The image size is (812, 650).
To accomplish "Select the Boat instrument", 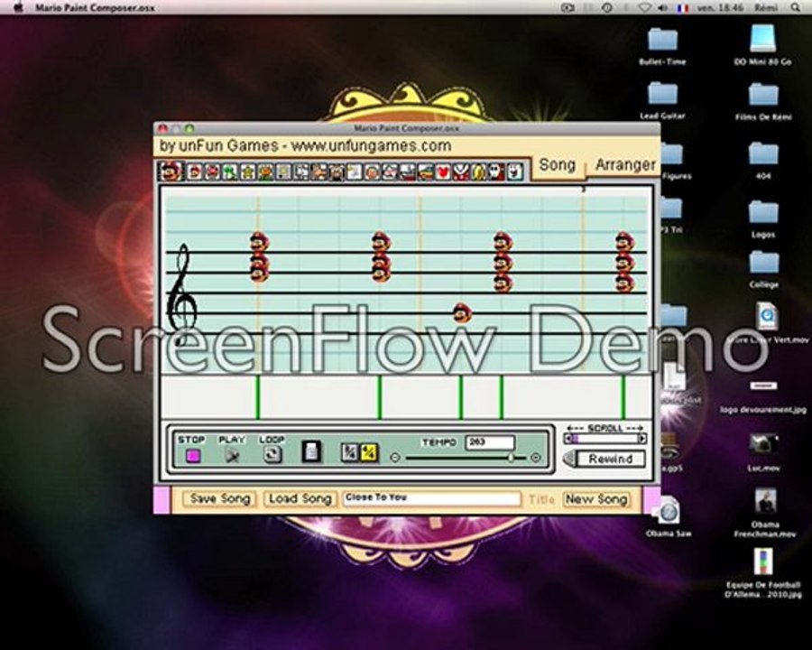I will tap(408, 172).
